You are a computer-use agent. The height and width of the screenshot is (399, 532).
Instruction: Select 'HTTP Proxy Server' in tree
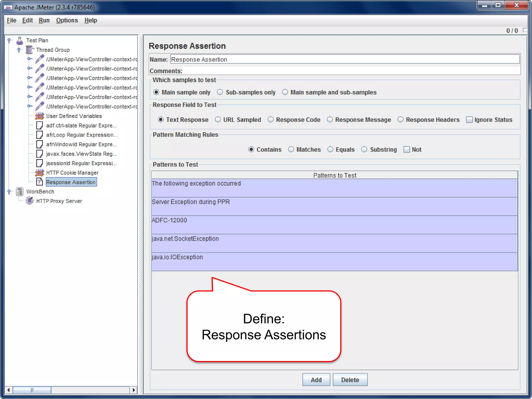tap(59, 201)
